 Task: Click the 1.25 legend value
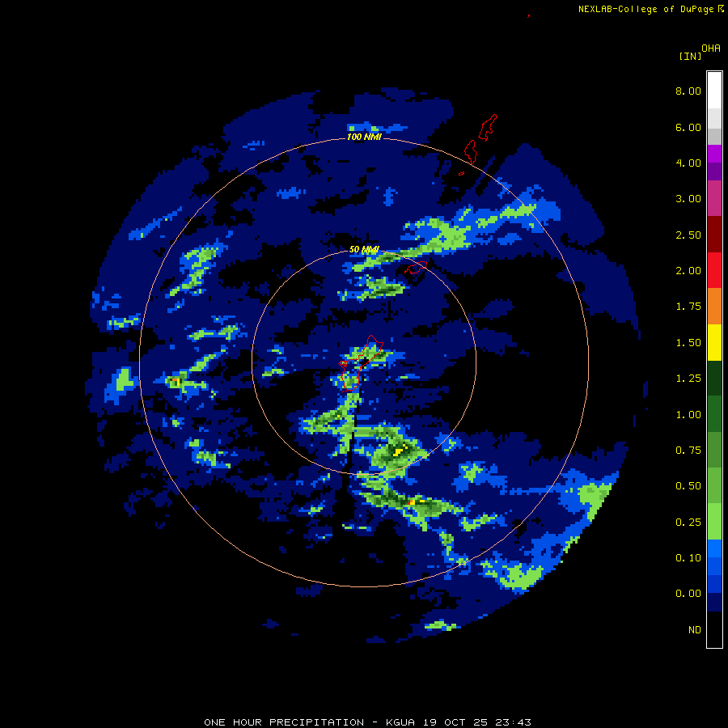click(x=688, y=379)
